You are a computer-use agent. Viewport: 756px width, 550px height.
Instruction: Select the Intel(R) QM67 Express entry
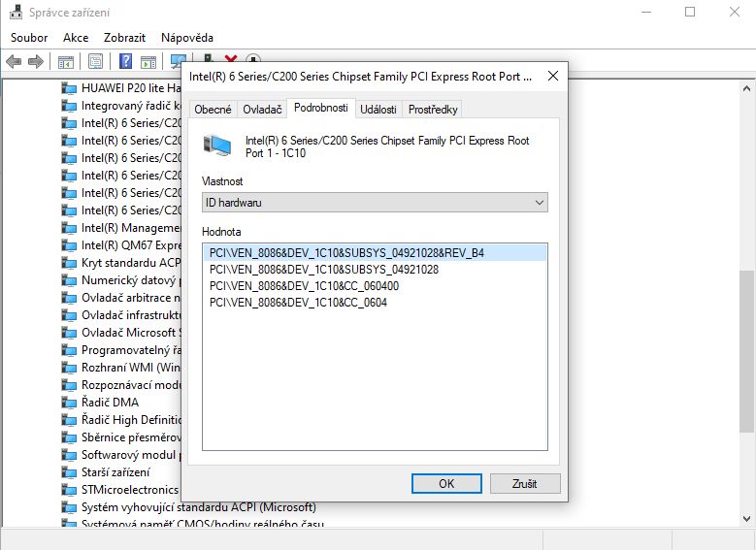tap(121, 245)
